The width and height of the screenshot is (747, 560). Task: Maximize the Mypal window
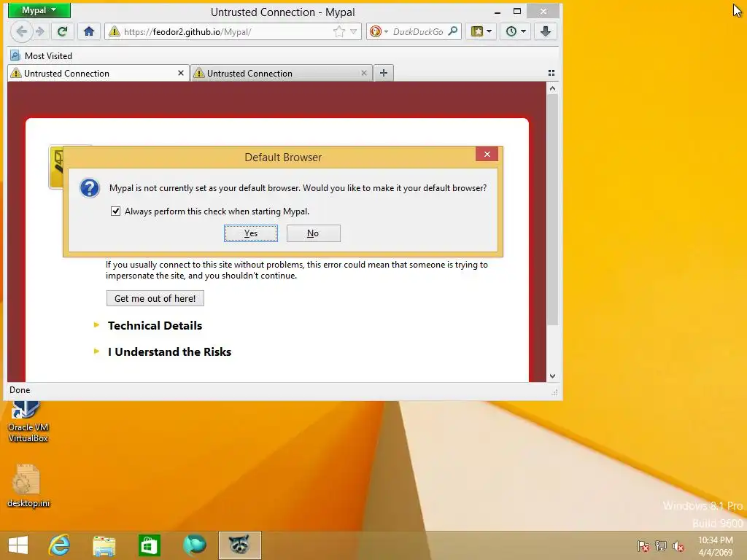(x=517, y=11)
